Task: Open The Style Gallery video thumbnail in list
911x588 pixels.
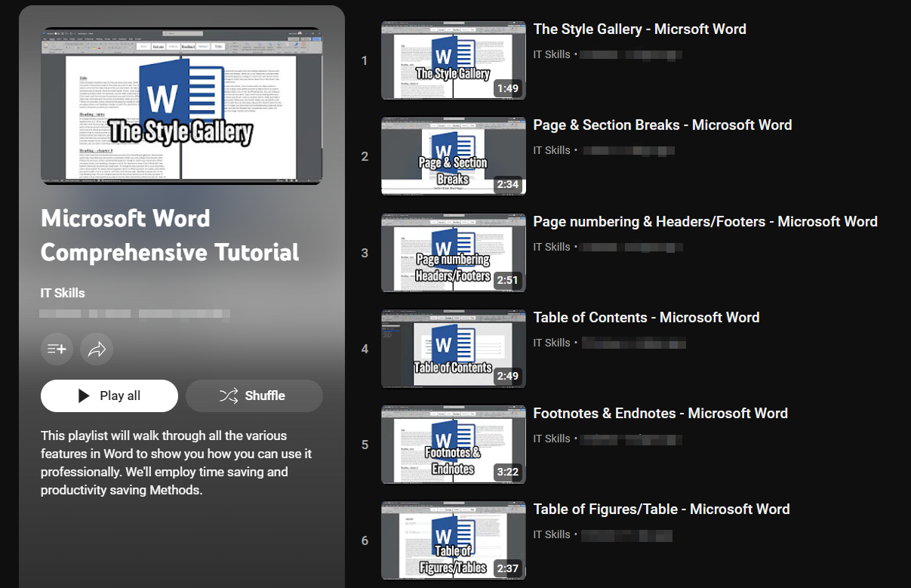Action: [x=453, y=60]
